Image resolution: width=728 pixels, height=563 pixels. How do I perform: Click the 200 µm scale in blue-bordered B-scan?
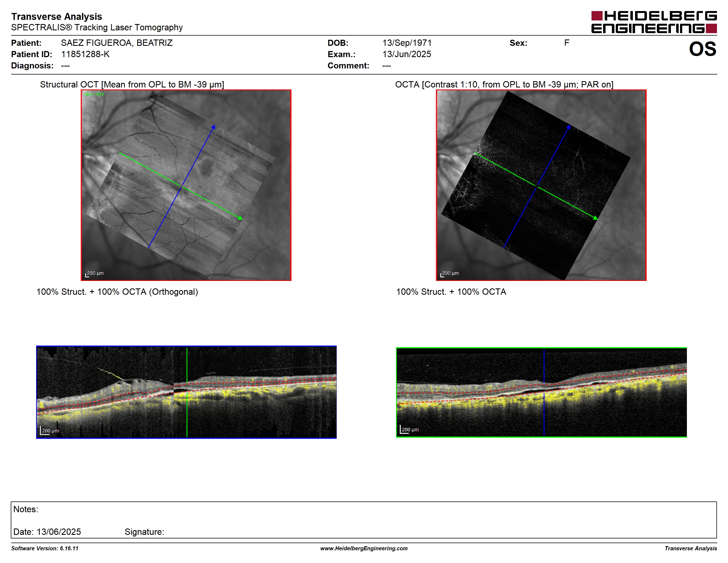coord(50,431)
